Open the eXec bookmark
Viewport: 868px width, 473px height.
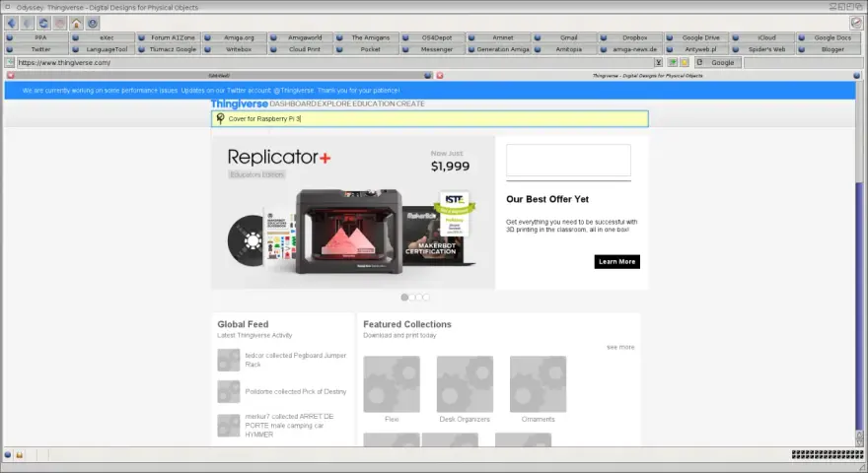click(x=103, y=37)
